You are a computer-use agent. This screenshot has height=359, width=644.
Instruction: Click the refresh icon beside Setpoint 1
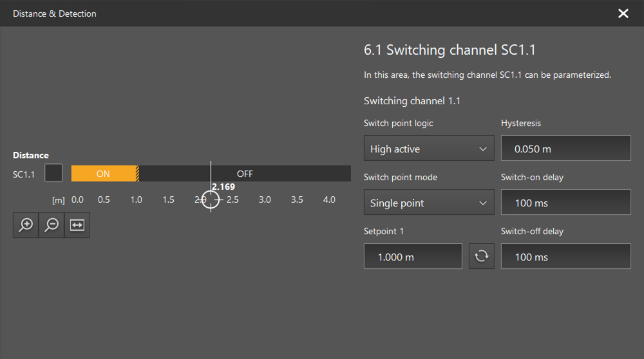[481, 256]
